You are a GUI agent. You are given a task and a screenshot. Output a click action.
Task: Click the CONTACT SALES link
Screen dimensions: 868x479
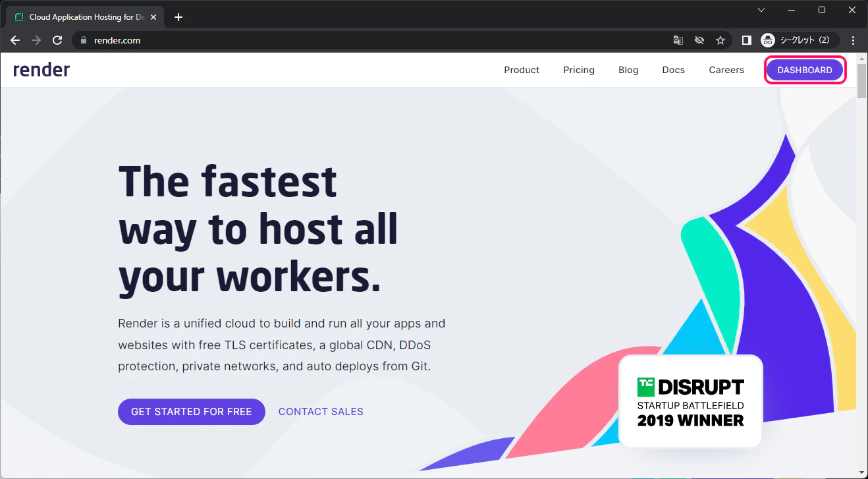click(321, 412)
